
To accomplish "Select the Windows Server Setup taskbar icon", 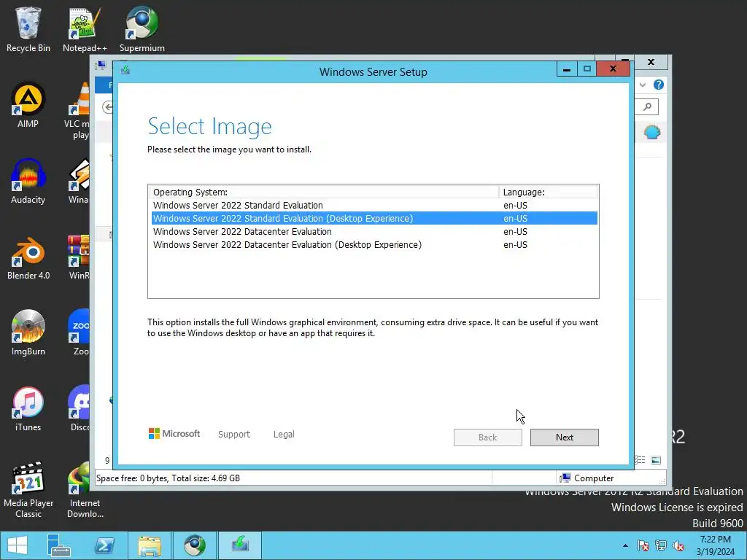I will point(239,545).
